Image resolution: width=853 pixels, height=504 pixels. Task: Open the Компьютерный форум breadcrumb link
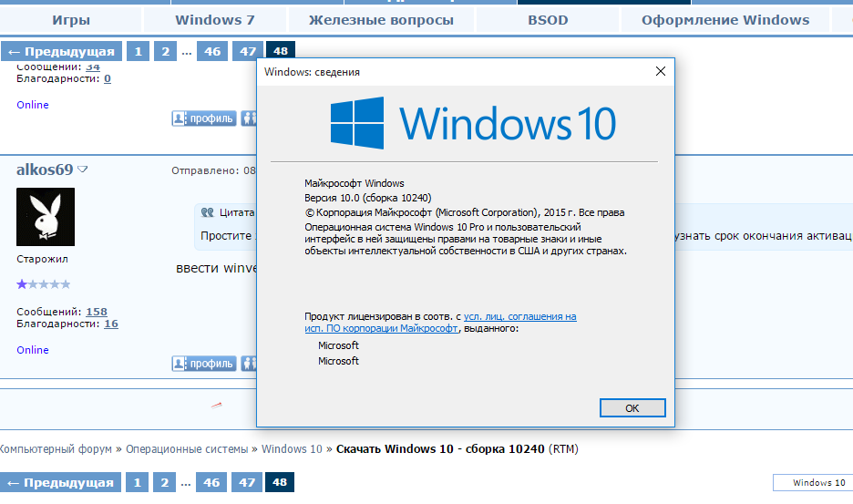pyautogui.click(x=56, y=449)
